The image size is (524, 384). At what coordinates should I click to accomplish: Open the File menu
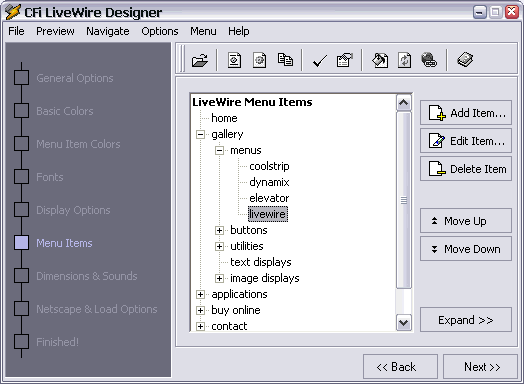(16, 31)
